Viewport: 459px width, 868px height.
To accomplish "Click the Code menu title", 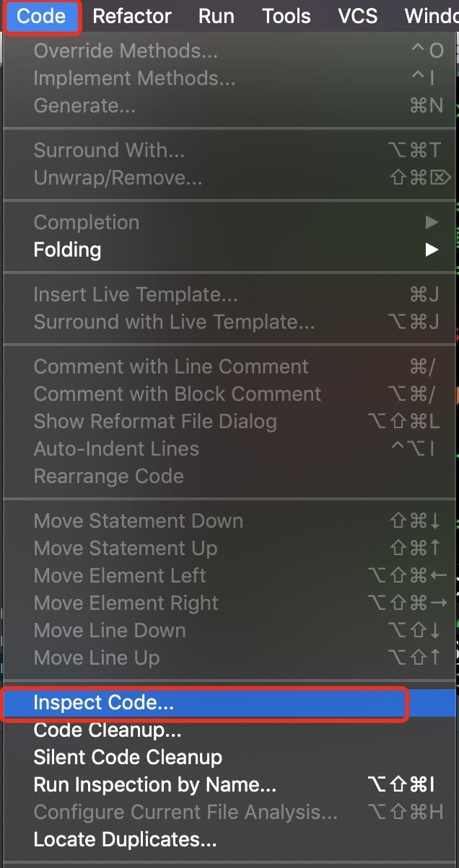I will pyautogui.click(x=41, y=15).
